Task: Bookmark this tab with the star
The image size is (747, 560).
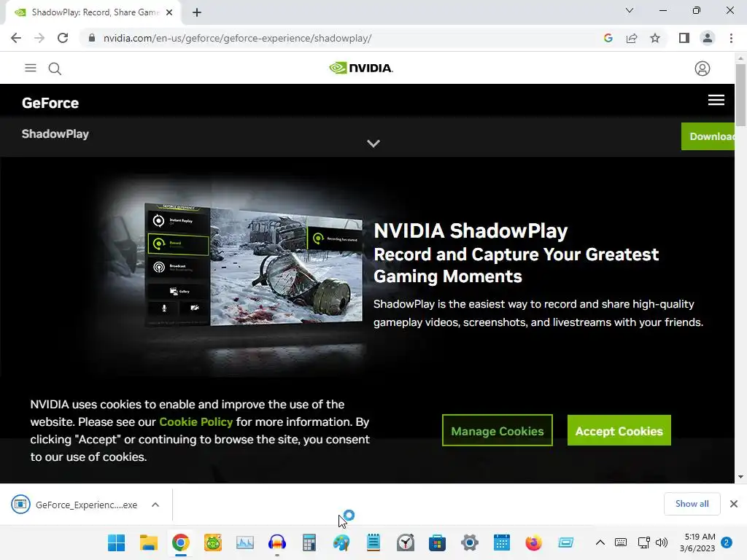Action: click(655, 38)
